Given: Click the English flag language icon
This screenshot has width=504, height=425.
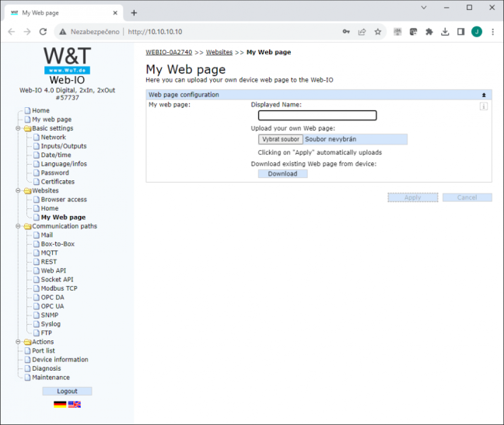Looking at the screenshot, I should (x=74, y=405).
